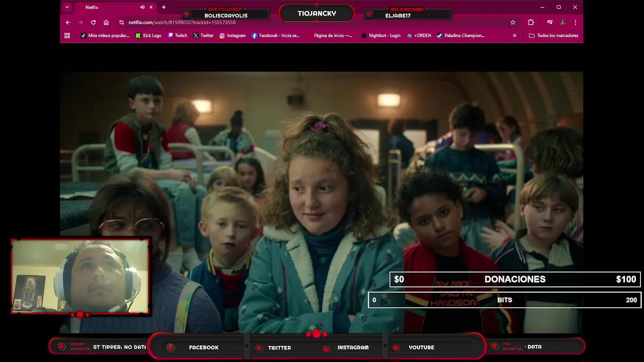Image resolution: width=644 pixels, height=362 pixels.
Task: Bookmark this page with star icon
Action: coord(513,22)
